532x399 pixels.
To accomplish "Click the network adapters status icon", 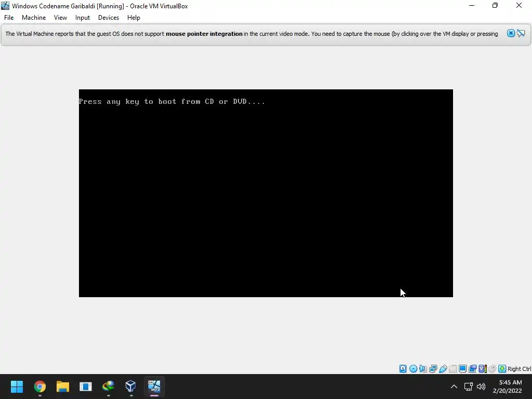I will 433,369.
